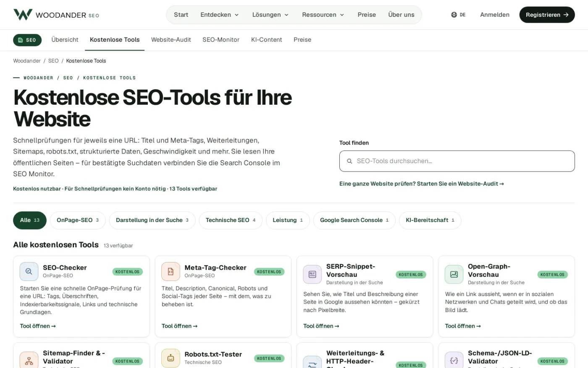Click the Schema-/JSON-LD-Validator braces icon

pyautogui.click(x=454, y=360)
